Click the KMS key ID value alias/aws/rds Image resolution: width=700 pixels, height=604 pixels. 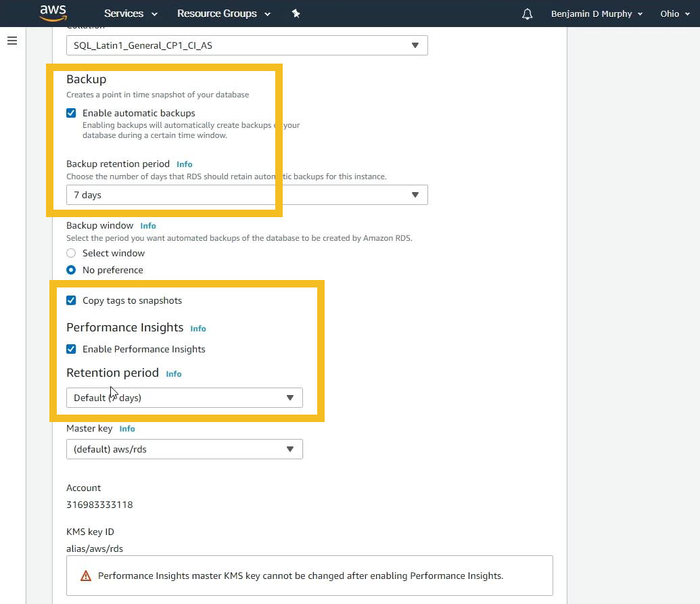pyautogui.click(x=95, y=549)
